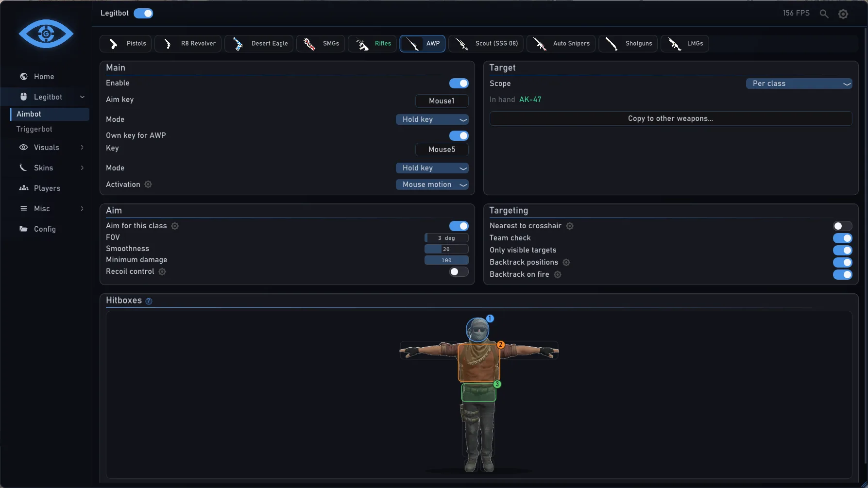Click Mouse1 aim key bind button
This screenshot has width=868, height=488.
click(442, 101)
